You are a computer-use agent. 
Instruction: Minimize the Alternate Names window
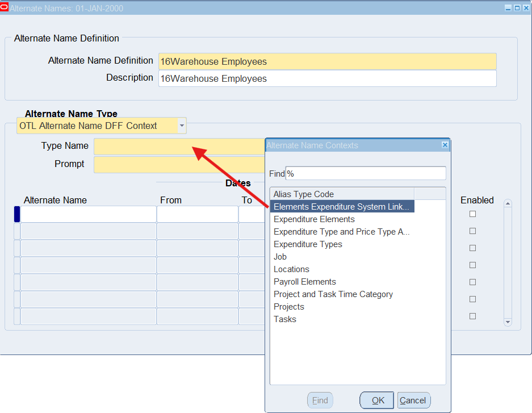click(x=508, y=8)
